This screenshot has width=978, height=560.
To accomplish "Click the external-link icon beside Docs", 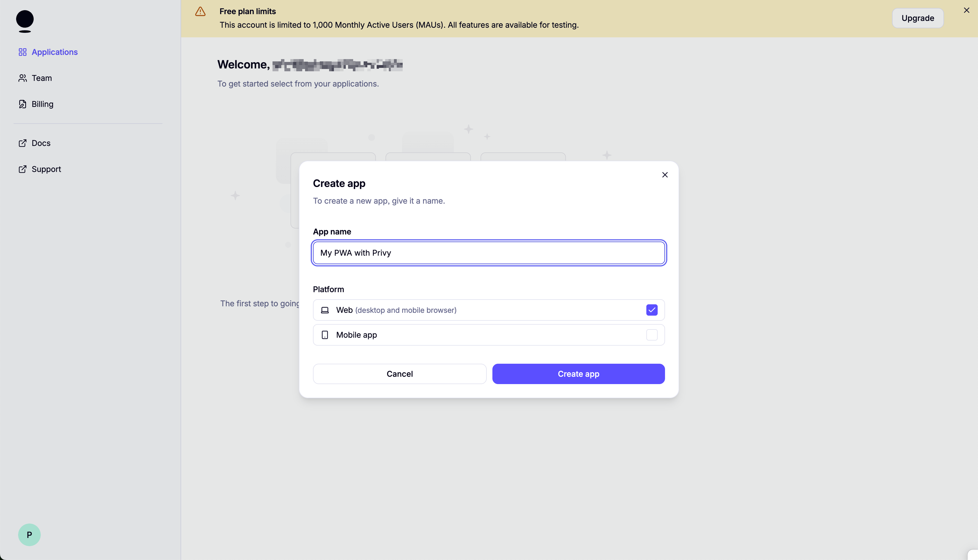I will coord(22,143).
